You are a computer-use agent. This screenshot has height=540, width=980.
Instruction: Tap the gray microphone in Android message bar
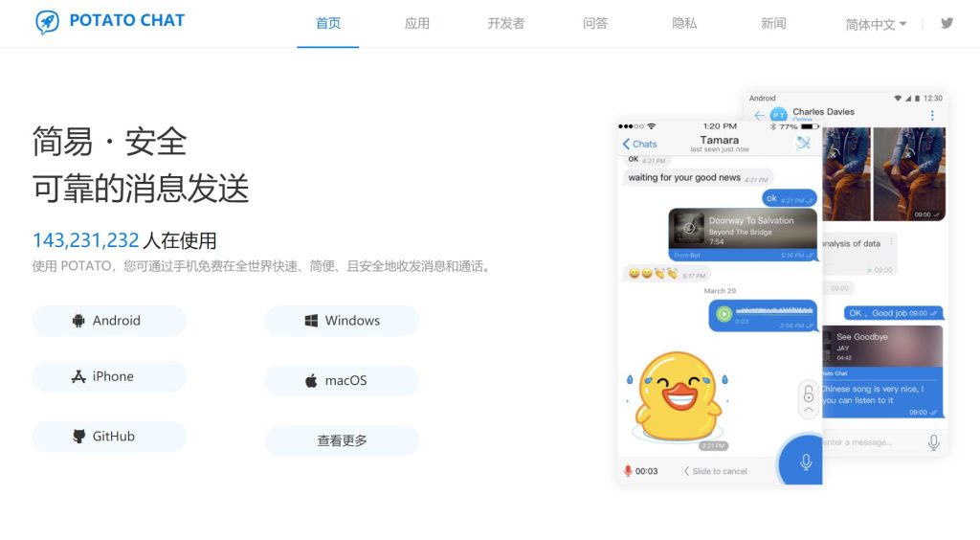(933, 442)
